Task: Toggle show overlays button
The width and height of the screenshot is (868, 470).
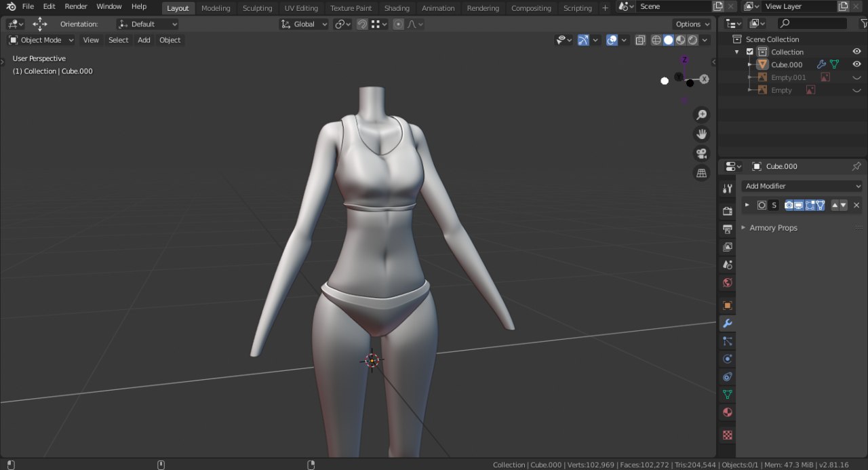Action: (612, 40)
